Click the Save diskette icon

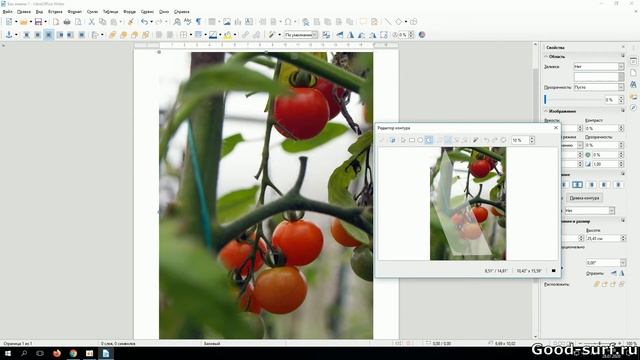[38, 22]
